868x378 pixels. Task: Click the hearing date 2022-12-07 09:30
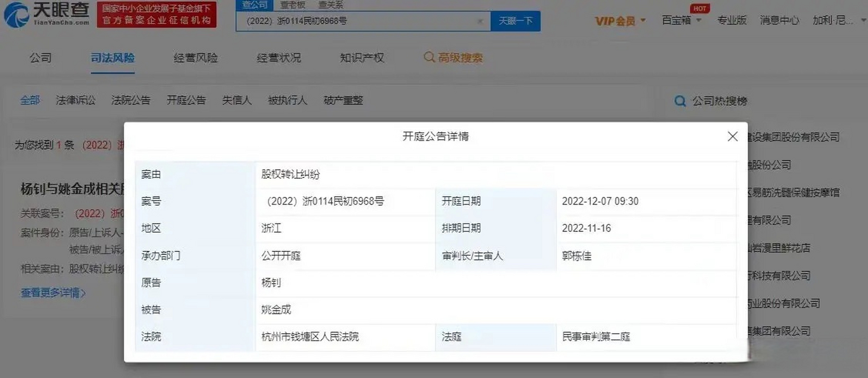tap(600, 201)
